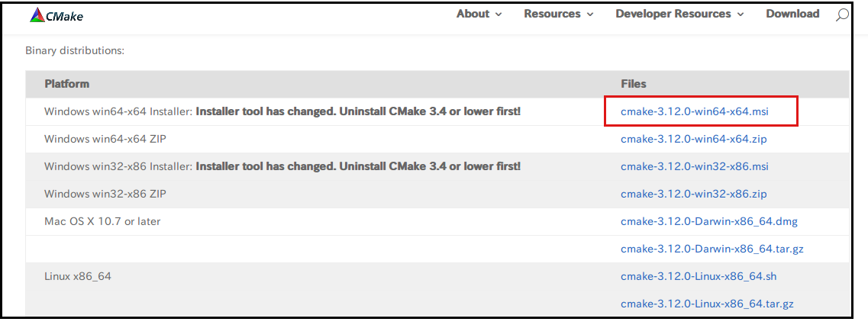
Task: Expand Developer Resources dropdown chevron
Action: point(740,14)
